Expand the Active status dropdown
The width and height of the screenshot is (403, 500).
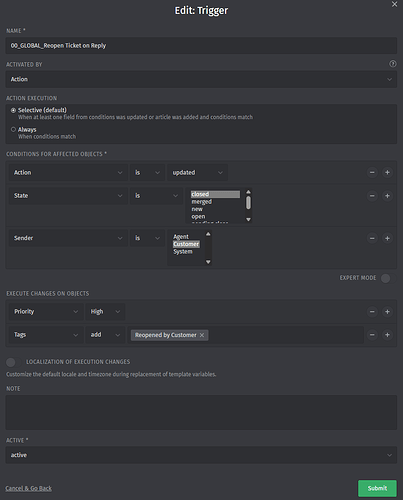click(201, 455)
